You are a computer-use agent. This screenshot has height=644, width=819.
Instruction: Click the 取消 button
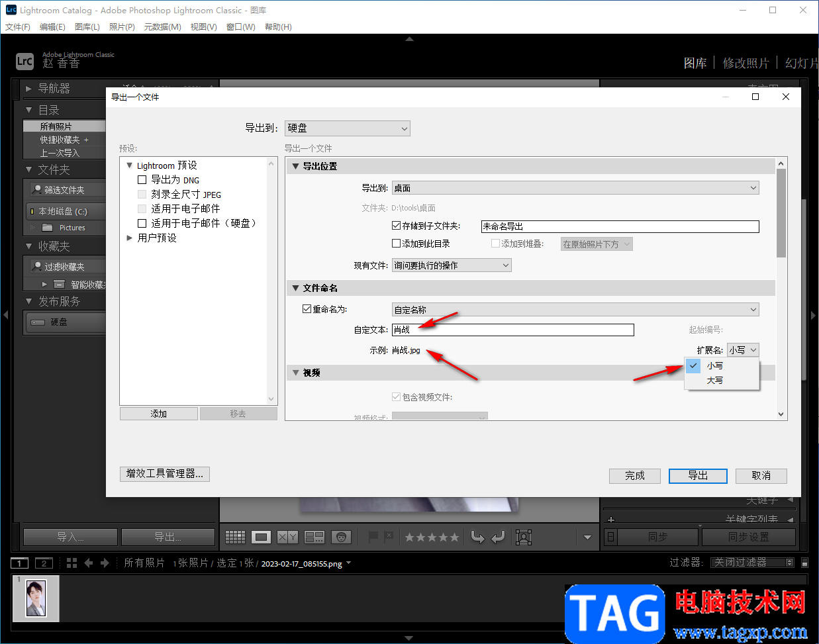[761, 476]
